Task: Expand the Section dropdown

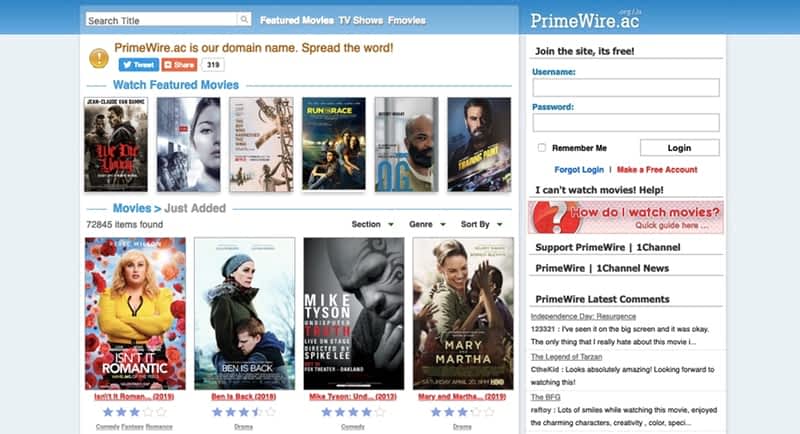Action: click(x=372, y=224)
